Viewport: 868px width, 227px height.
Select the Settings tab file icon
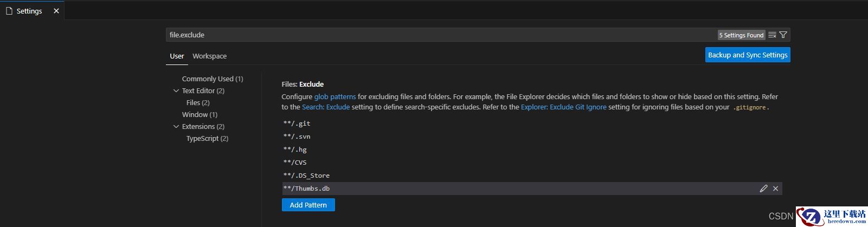[x=9, y=11]
